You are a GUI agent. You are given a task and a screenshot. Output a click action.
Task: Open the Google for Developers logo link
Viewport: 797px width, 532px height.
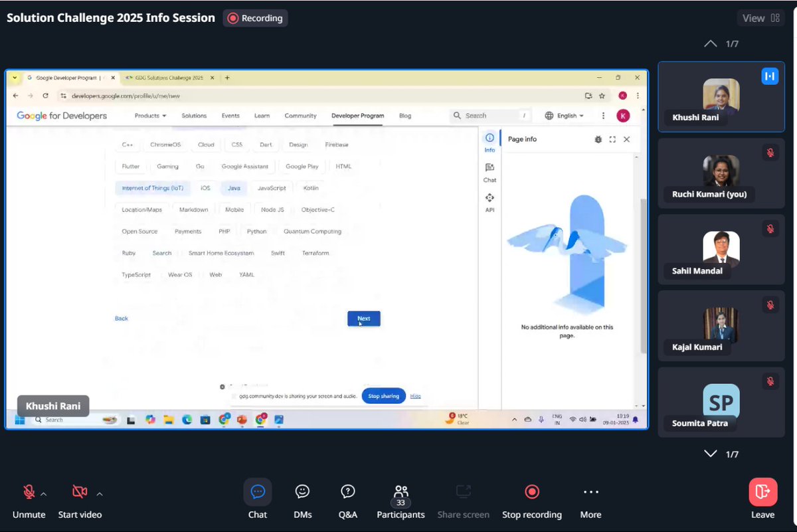click(62, 116)
